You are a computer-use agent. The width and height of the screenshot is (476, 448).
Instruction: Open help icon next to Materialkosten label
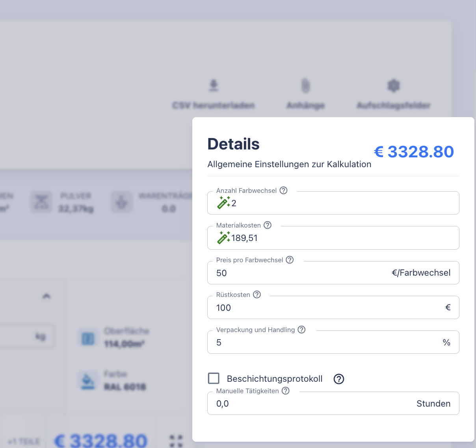click(268, 225)
